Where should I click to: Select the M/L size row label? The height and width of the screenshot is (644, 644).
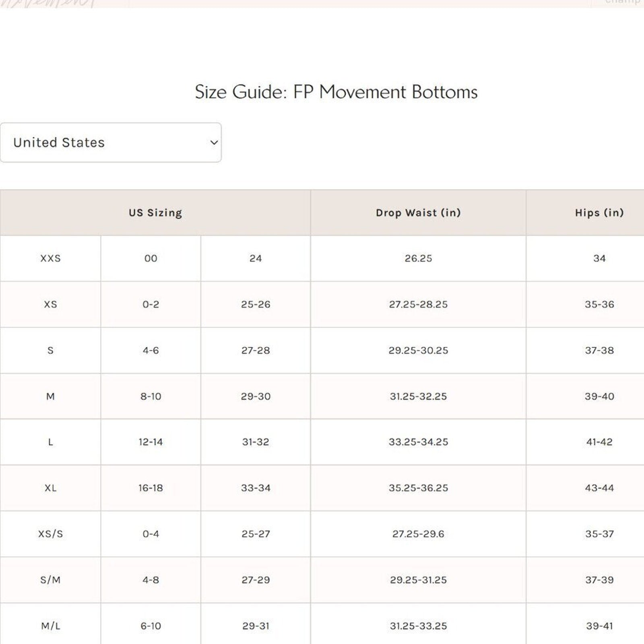pos(50,626)
